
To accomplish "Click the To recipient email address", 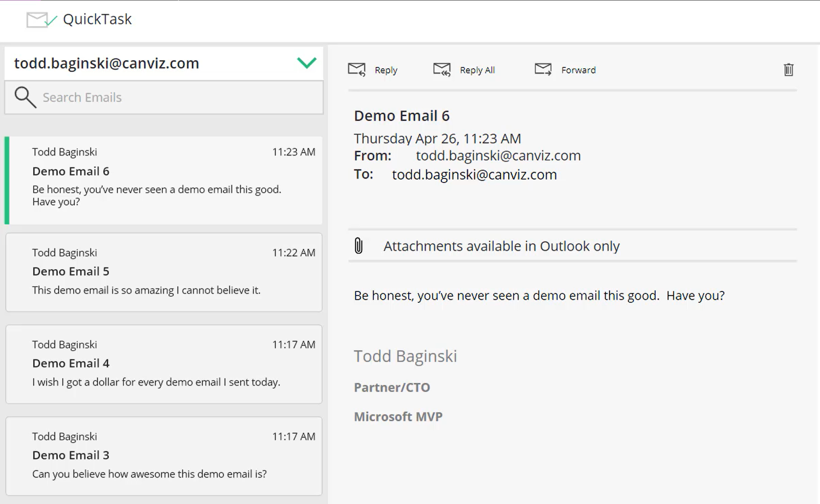I will [474, 175].
